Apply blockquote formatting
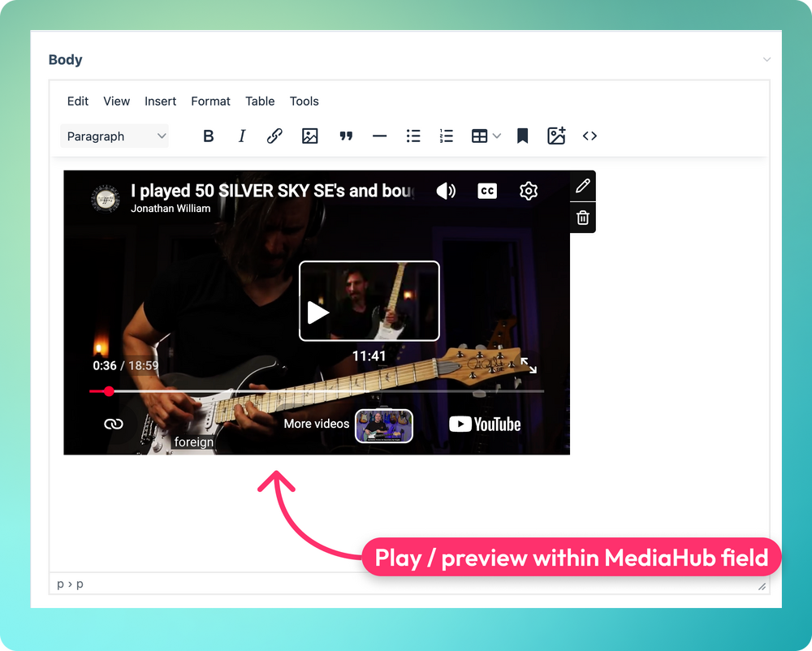The image size is (812, 651). click(346, 136)
